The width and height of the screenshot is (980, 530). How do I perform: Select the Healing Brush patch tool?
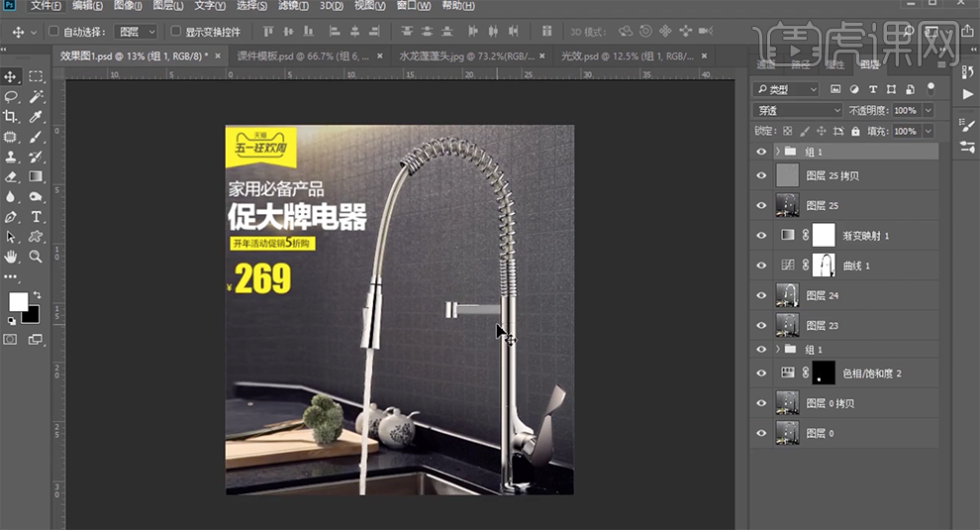[11, 137]
